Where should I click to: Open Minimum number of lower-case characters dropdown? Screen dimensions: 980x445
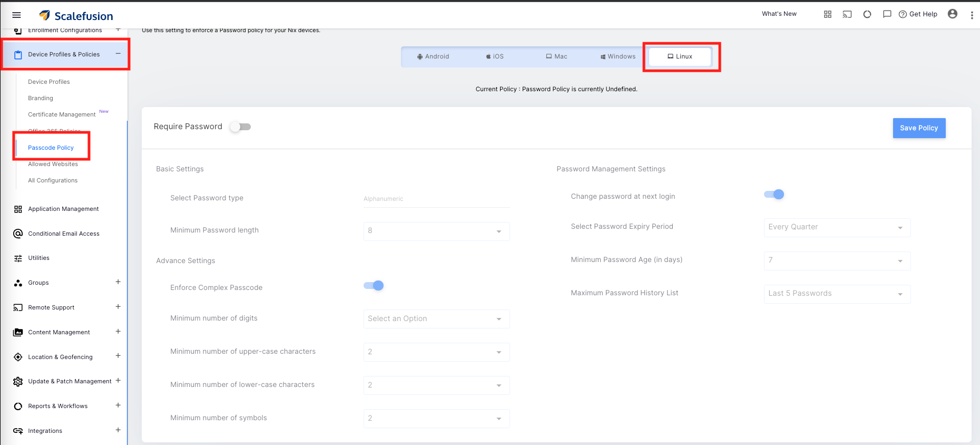[x=436, y=385]
